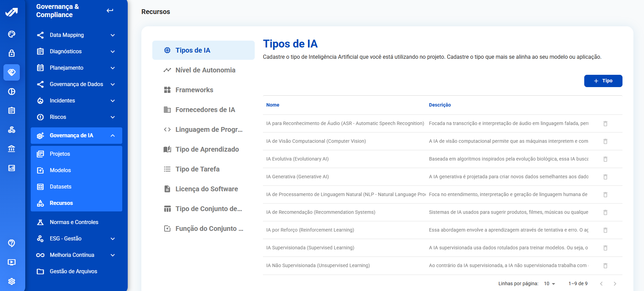The width and height of the screenshot is (644, 291).
Task: Click the add Tipo button
Action: coord(603,81)
